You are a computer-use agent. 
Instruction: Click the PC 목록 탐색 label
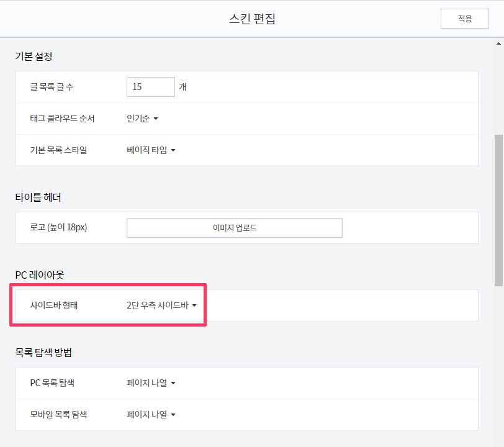[52, 382]
